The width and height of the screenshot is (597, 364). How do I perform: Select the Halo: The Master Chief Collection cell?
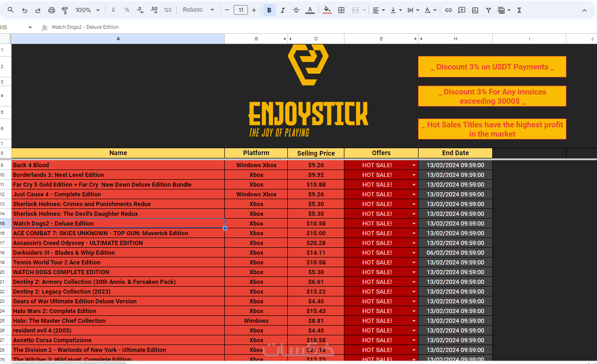click(x=118, y=321)
